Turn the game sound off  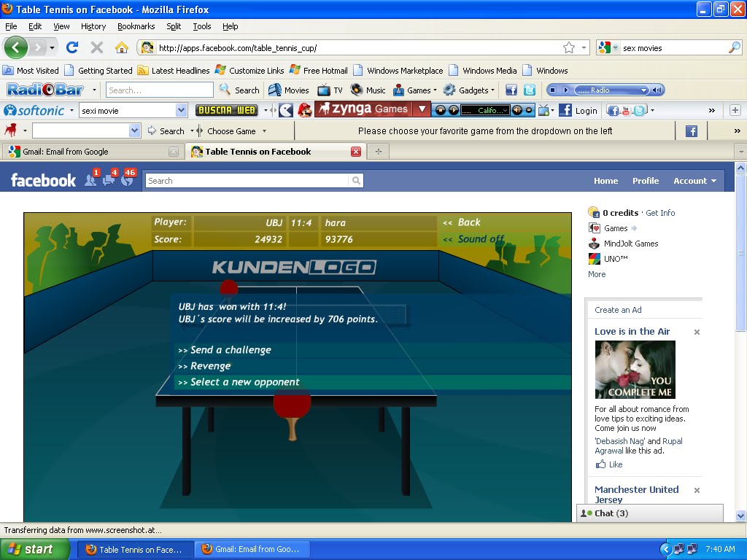point(473,239)
